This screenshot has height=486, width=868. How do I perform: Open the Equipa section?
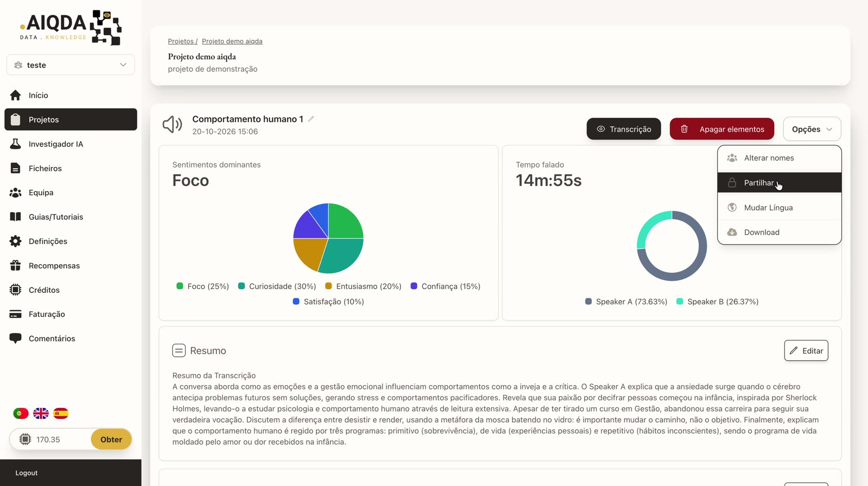pos(71,193)
